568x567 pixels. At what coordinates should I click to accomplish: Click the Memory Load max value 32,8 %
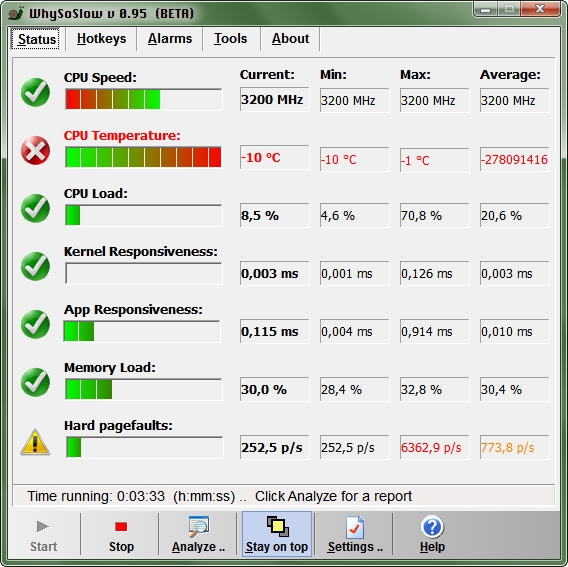[x=434, y=389]
